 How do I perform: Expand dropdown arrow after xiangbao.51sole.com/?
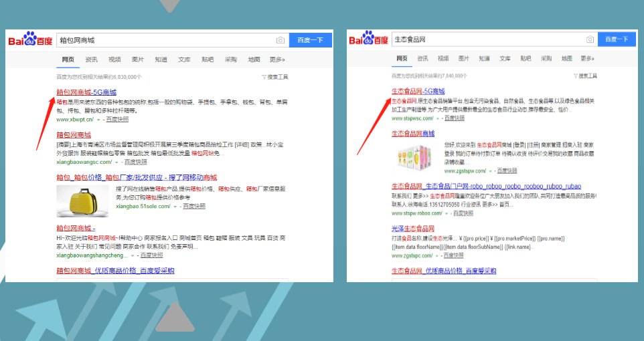[175, 207]
